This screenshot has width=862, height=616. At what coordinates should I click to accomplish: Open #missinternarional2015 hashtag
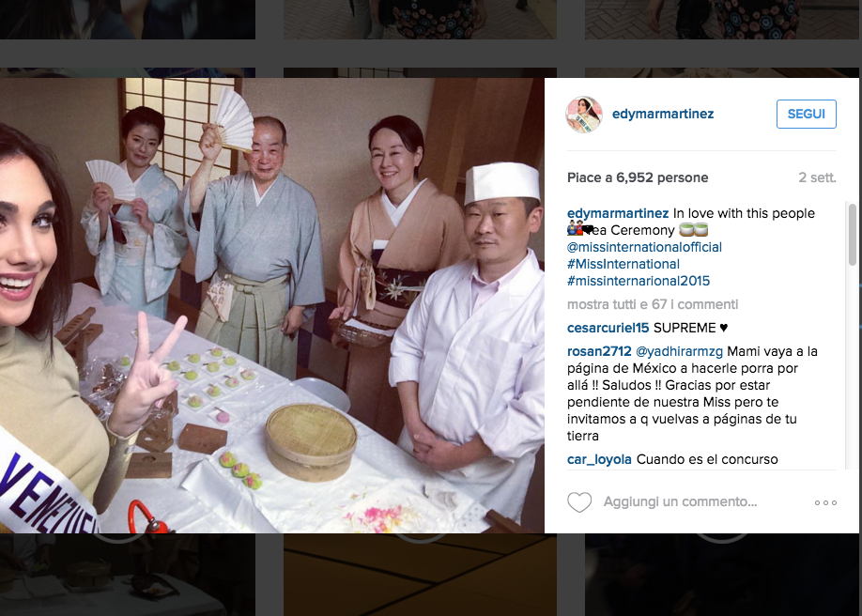pos(639,281)
